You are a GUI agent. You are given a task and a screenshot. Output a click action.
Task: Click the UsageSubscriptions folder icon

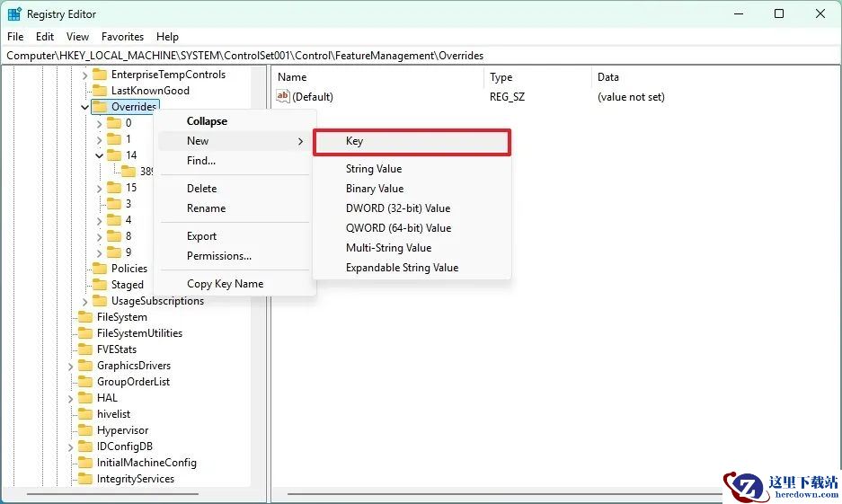point(100,300)
